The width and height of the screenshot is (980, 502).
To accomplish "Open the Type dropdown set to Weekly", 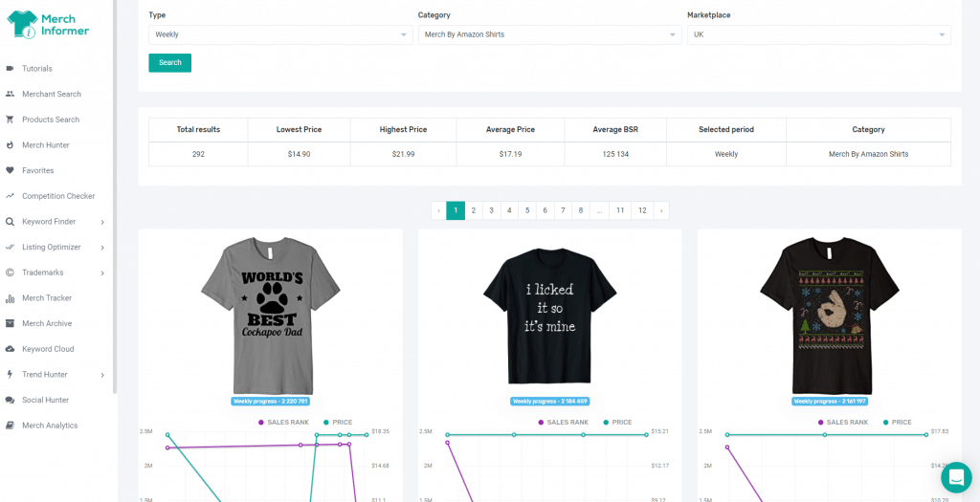I will pyautogui.click(x=280, y=34).
